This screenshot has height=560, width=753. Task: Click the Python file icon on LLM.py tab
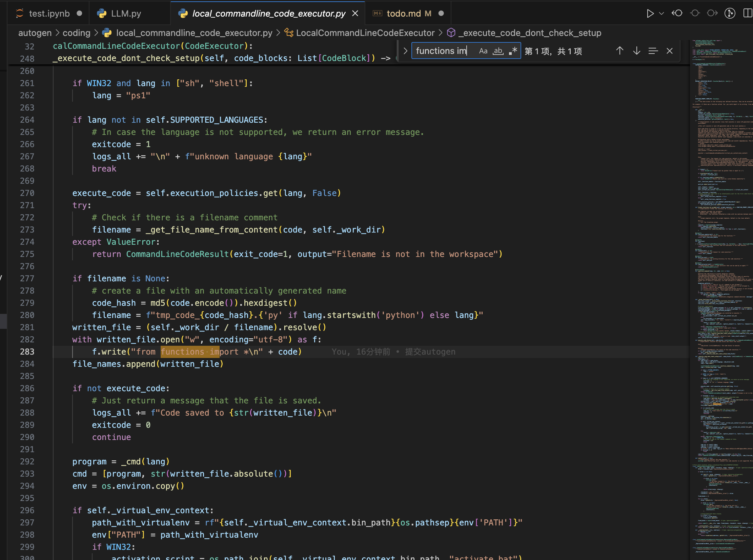point(102,14)
